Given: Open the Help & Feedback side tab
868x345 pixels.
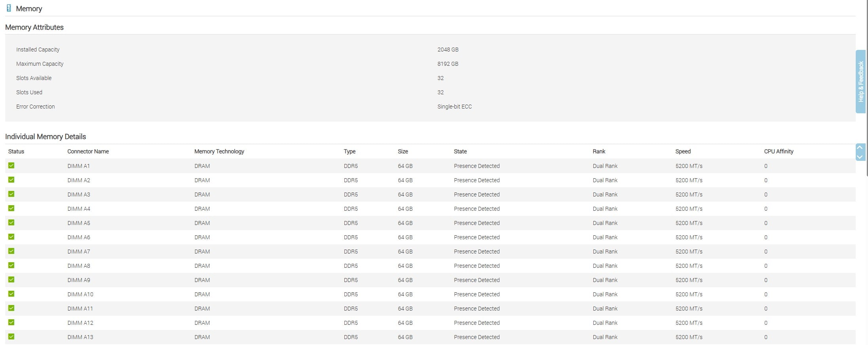Looking at the screenshot, I should [860, 82].
